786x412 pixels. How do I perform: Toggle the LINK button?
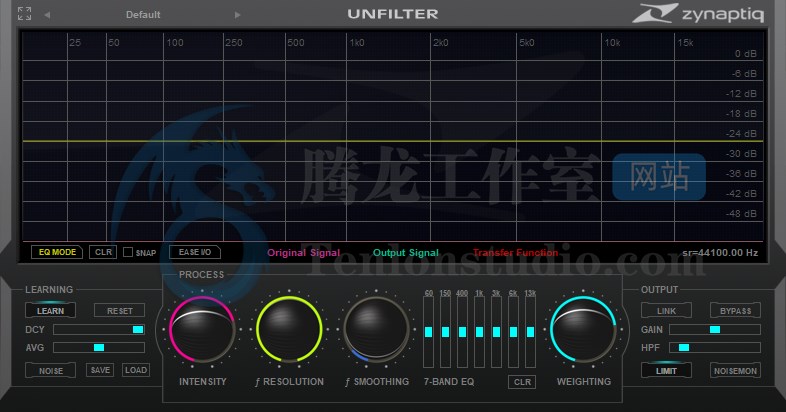pos(666,311)
